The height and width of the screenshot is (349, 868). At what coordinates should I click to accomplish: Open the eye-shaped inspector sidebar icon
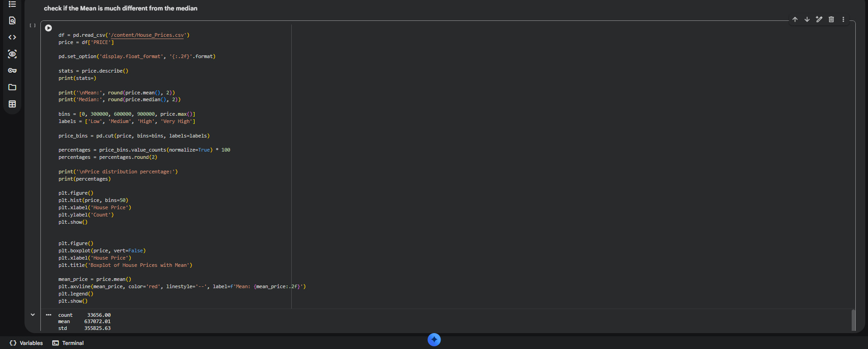(x=12, y=54)
